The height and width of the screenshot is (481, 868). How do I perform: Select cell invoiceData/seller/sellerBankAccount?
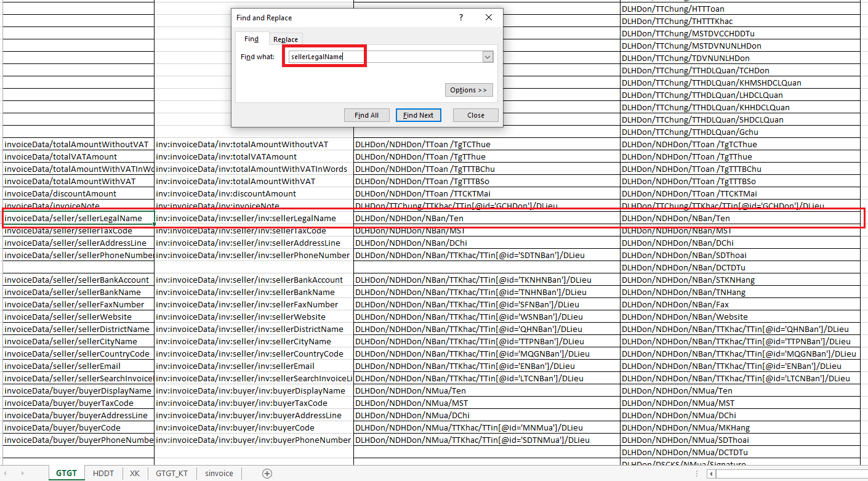78,280
